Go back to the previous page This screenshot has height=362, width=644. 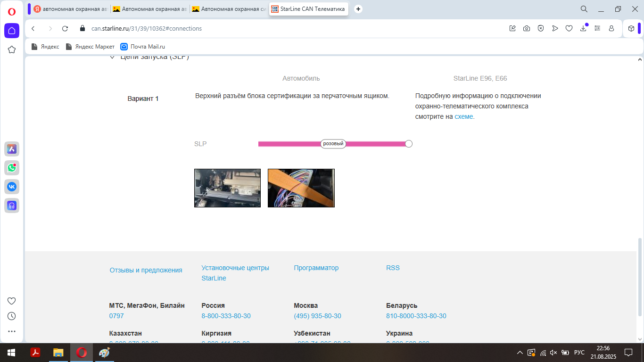point(33,28)
